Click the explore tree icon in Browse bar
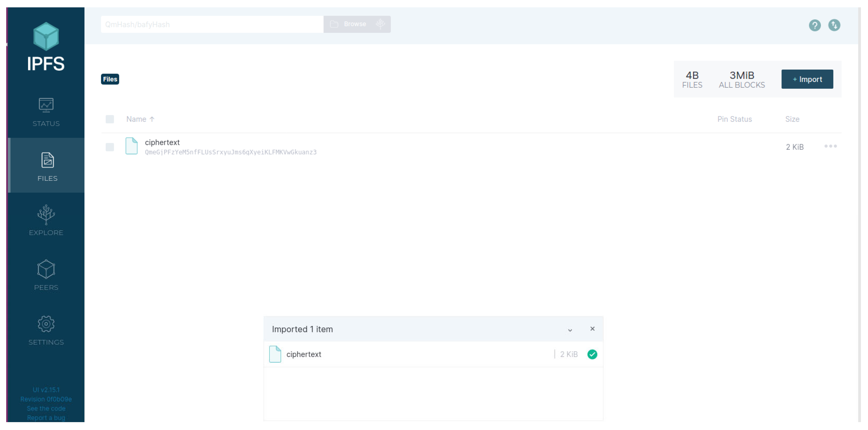 tap(380, 24)
